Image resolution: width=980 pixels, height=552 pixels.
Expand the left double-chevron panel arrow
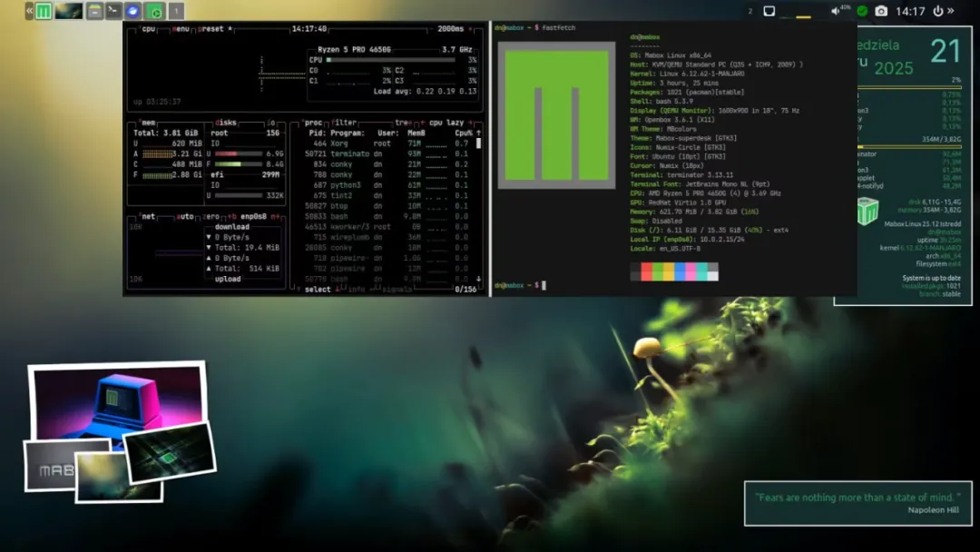[29, 11]
